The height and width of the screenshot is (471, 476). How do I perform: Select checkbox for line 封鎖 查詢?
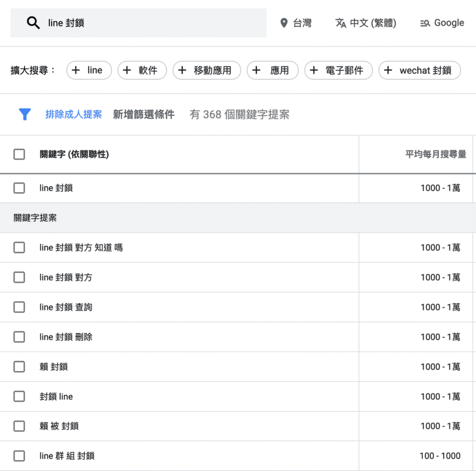pyautogui.click(x=19, y=307)
